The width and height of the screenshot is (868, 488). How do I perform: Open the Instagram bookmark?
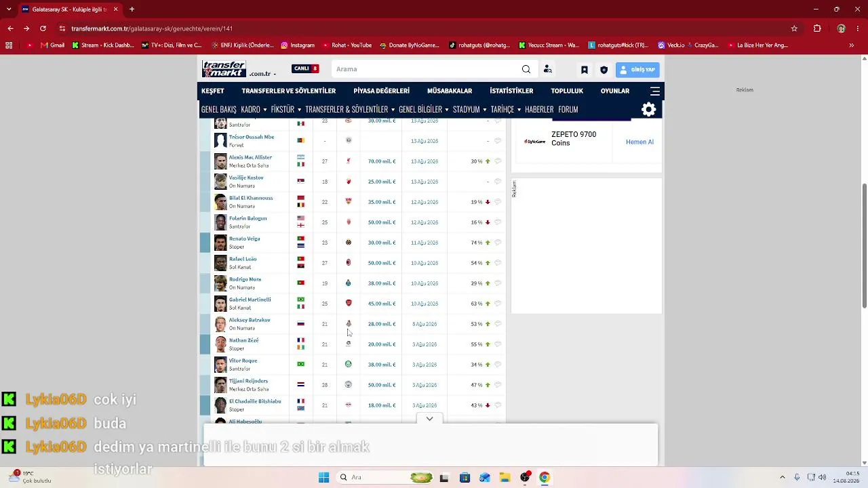tap(298, 45)
